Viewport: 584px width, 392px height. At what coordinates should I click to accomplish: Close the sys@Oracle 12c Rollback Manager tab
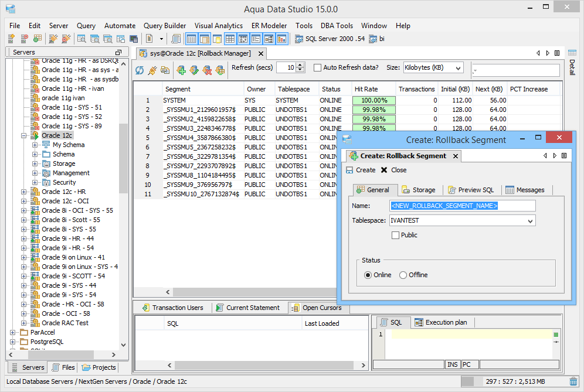(x=261, y=53)
